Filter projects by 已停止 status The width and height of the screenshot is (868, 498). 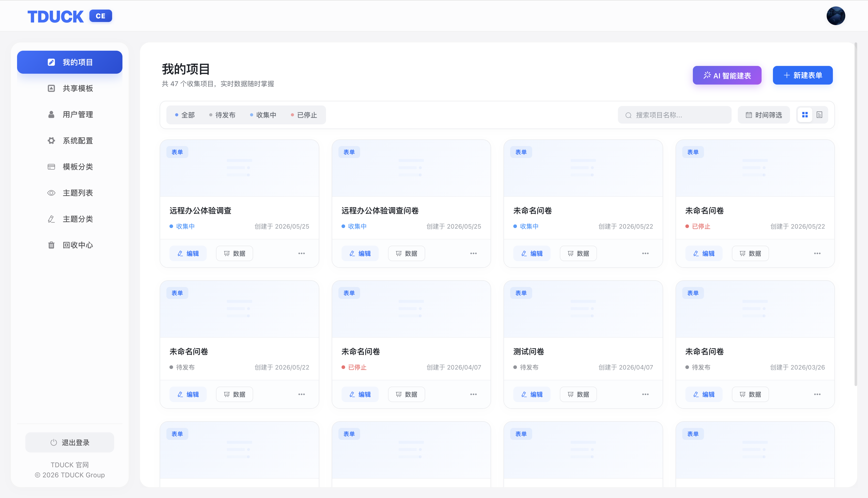click(304, 115)
